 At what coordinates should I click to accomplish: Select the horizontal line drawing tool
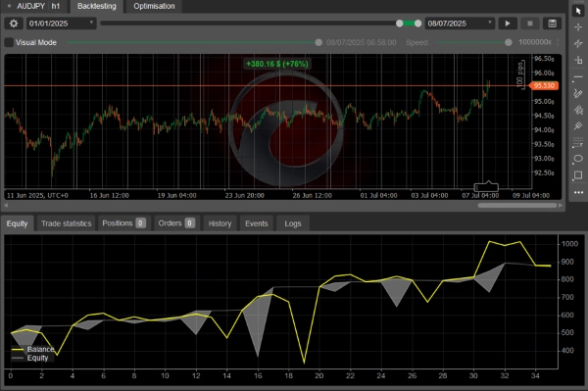578,77
